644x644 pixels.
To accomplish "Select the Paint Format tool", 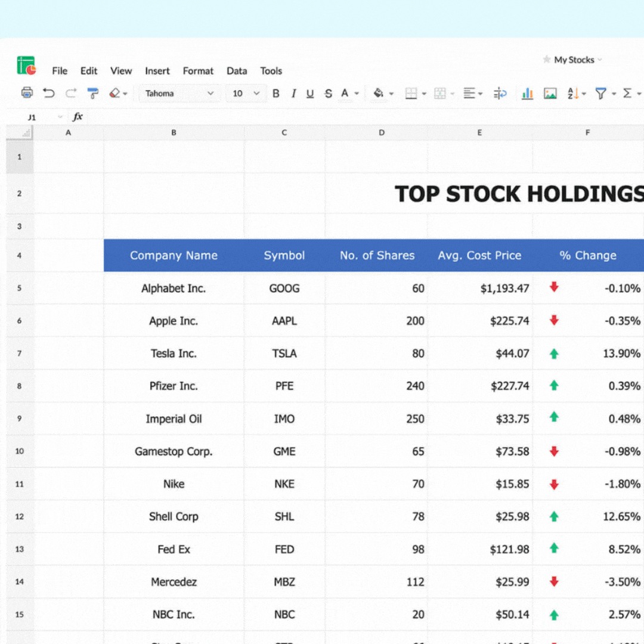I will [93, 93].
